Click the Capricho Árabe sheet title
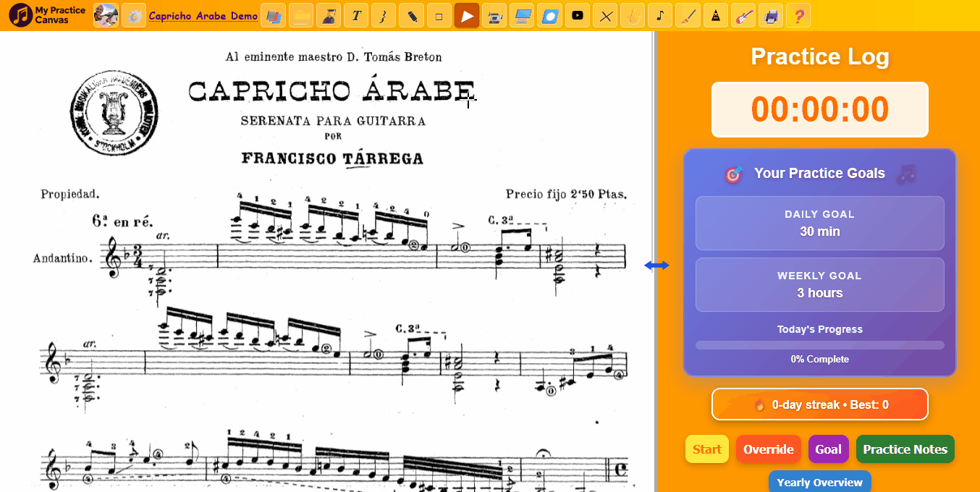Screen dimensions: 980x492 coord(331,91)
